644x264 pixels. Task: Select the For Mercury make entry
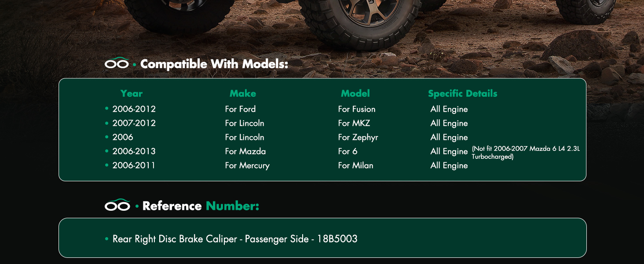[247, 165]
